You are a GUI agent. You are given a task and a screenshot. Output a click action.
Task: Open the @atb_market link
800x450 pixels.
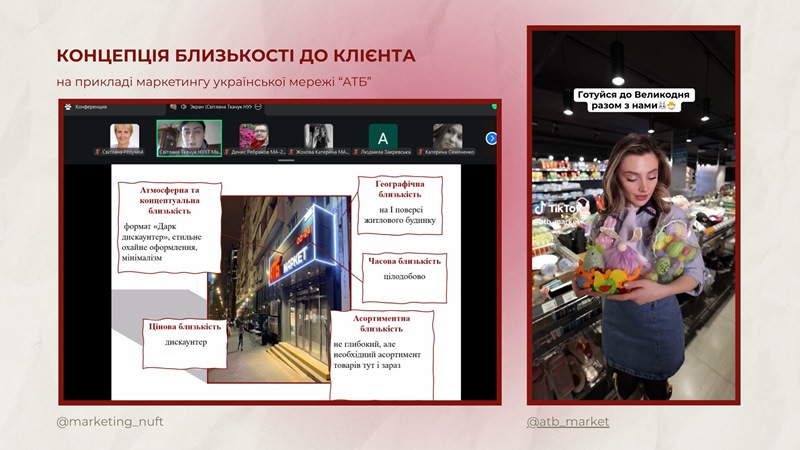coord(568,422)
